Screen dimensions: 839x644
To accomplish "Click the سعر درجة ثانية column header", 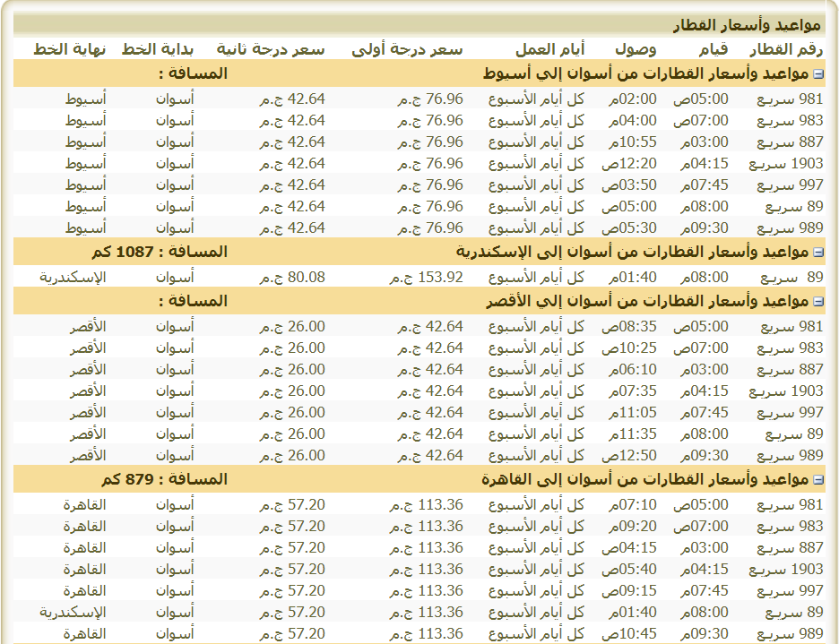I will pyautogui.click(x=270, y=49).
